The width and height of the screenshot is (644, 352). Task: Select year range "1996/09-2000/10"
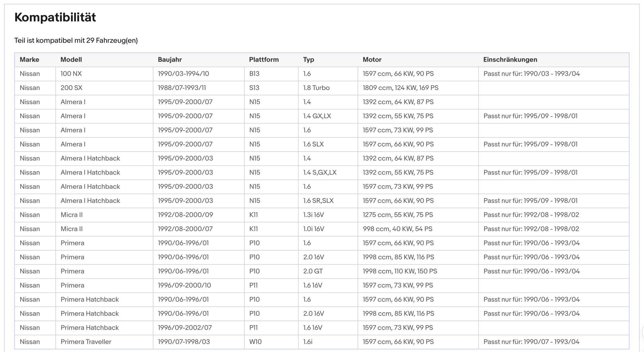(184, 285)
